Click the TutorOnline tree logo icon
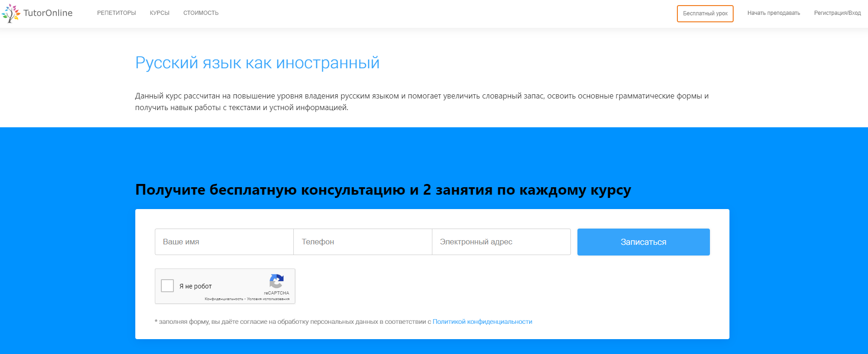Viewport: 868px width, 354px height. pos(11,13)
